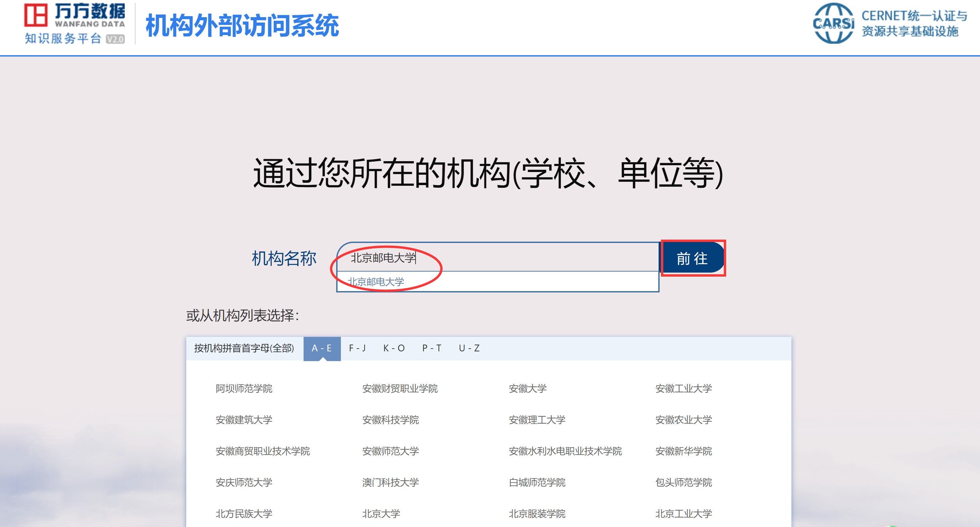
Task: Click the 前往 go button
Action: tap(692, 258)
